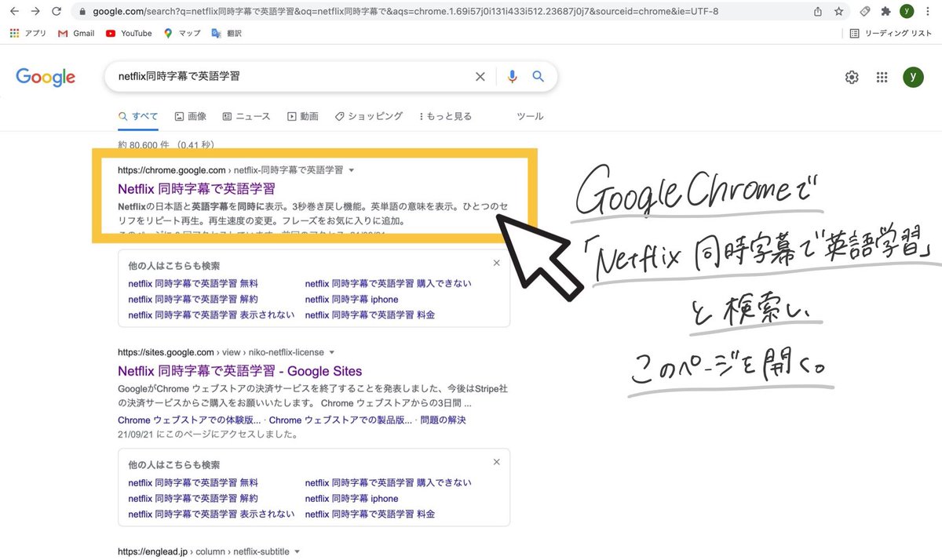Screen dimensions: 942x560
Task: View site info via the lock icon
Action: tap(82, 12)
